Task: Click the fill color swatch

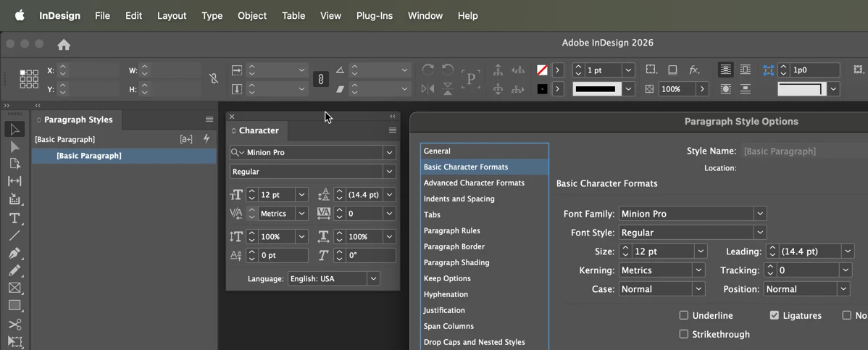Action: [x=543, y=70]
